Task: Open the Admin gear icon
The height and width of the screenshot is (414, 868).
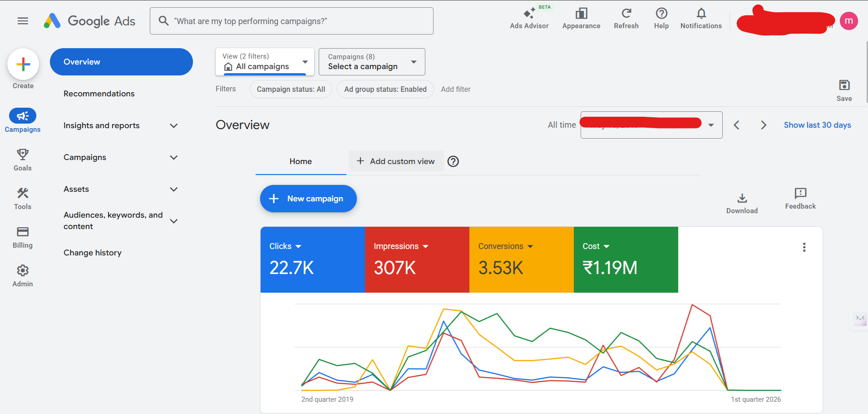Action: [23, 271]
